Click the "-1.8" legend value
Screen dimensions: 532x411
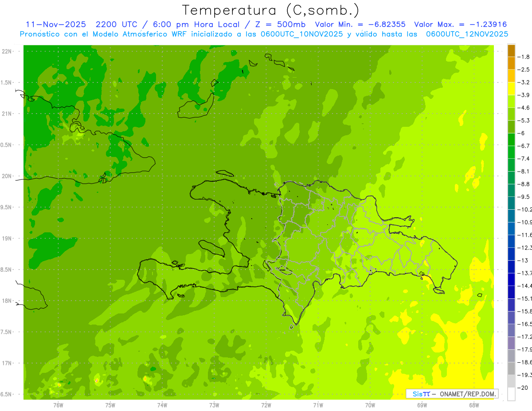(x=524, y=57)
